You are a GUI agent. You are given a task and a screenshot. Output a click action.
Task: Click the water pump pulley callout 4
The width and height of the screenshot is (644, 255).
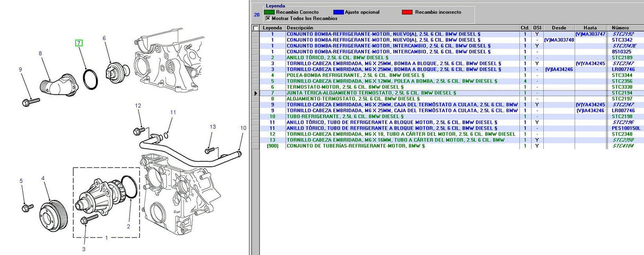43,178
